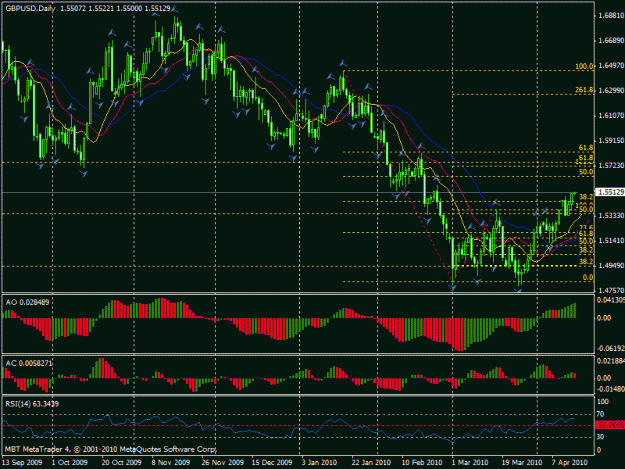Viewport: 625px width, 469px height.
Task: Click the AC scale value -0.01480
Action: (611, 389)
